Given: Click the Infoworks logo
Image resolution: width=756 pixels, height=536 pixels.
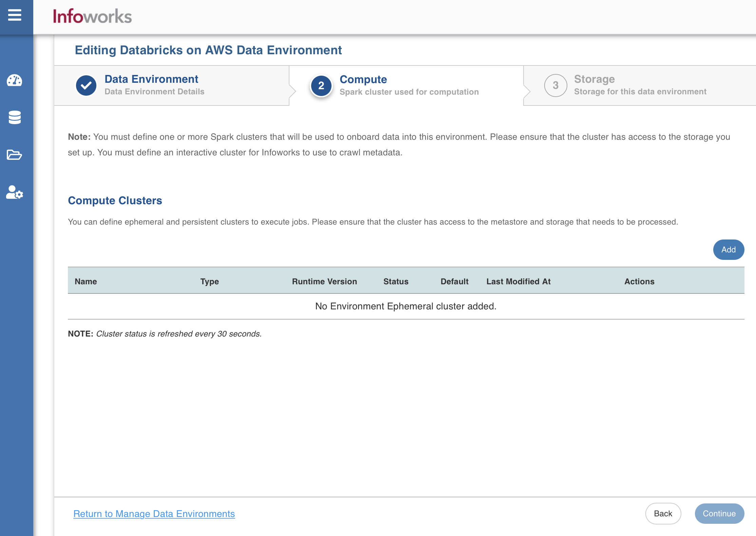Looking at the screenshot, I should [92, 16].
